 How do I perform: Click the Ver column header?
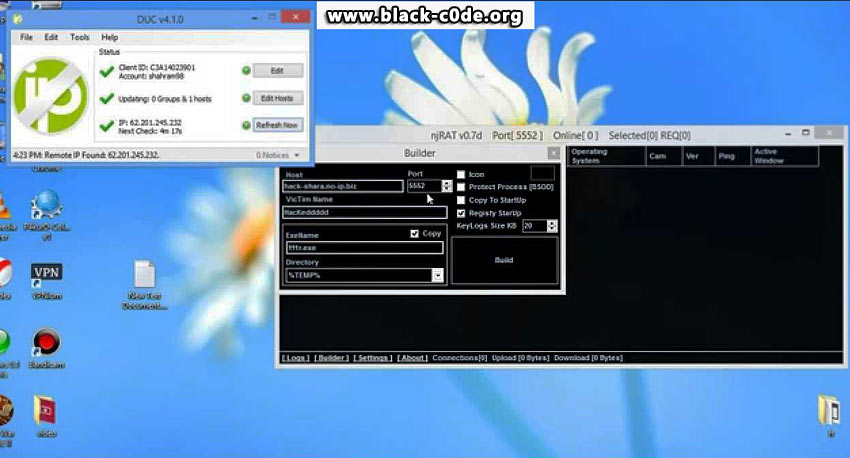click(x=698, y=156)
